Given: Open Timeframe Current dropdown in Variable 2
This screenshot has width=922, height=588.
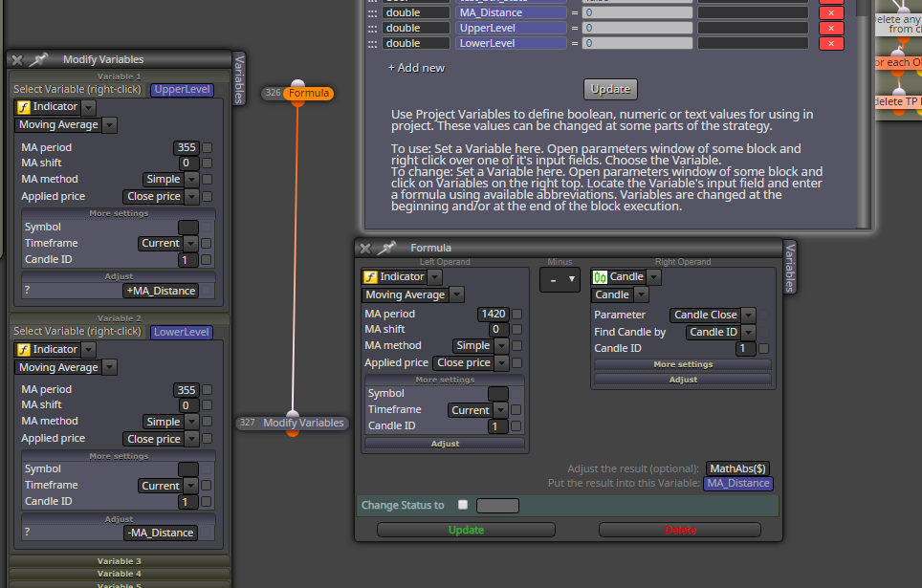Looking at the screenshot, I should (190, 486).
